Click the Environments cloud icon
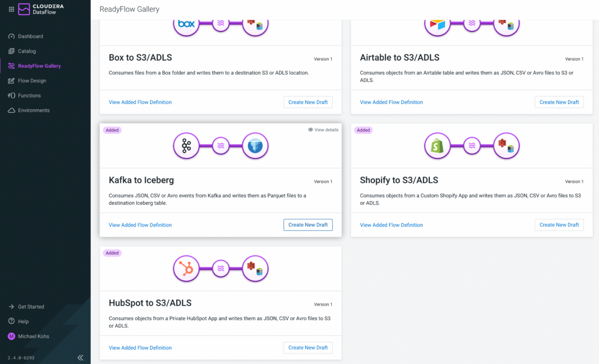599x364 pixels. (12, 110)
